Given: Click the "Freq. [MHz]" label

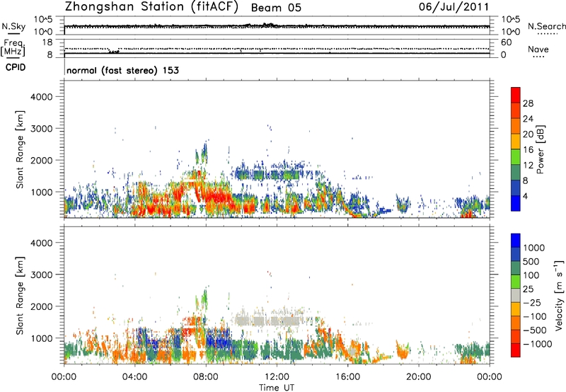Looking at the screenshot, I should [x=13, y=47].
